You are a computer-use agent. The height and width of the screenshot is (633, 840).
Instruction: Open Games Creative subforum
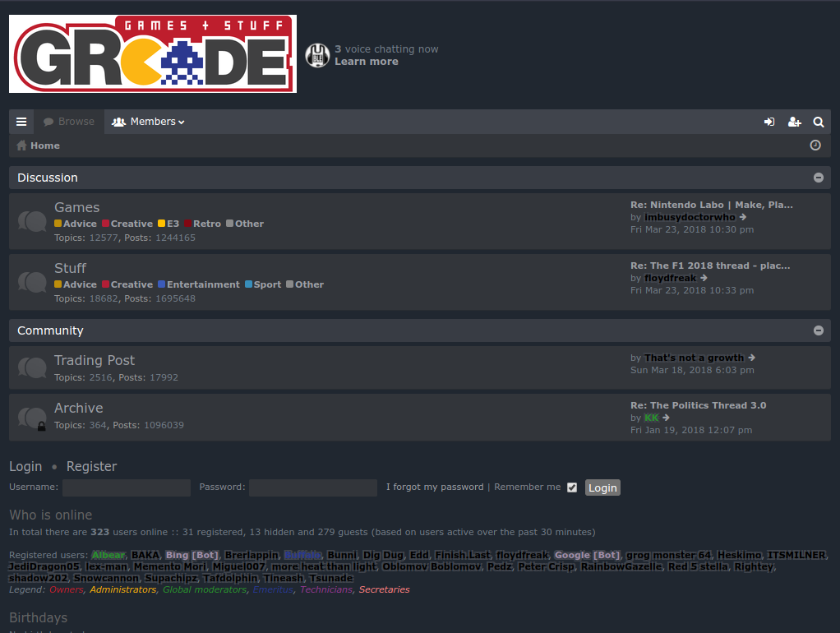[x=127, y=224]
